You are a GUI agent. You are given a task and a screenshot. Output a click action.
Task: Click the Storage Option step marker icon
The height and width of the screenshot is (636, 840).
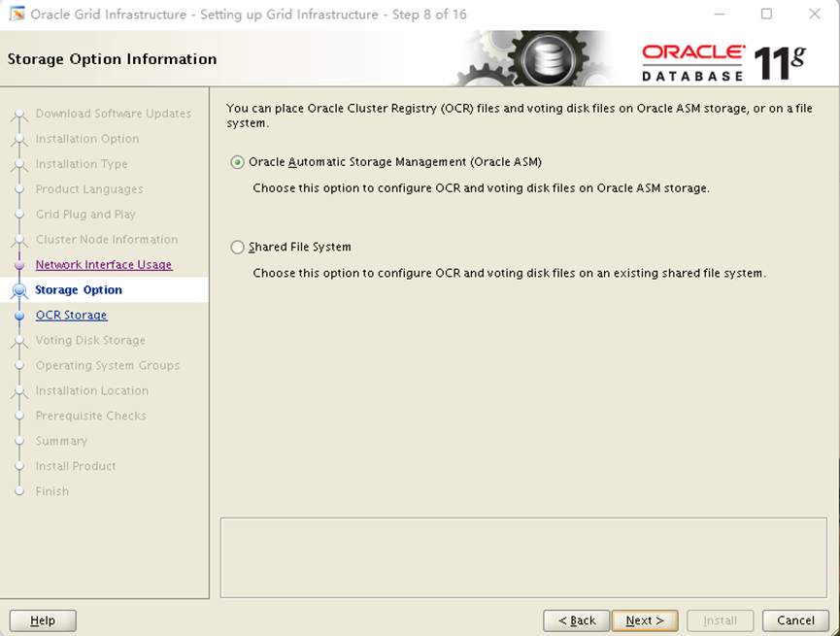pos(19,290)
